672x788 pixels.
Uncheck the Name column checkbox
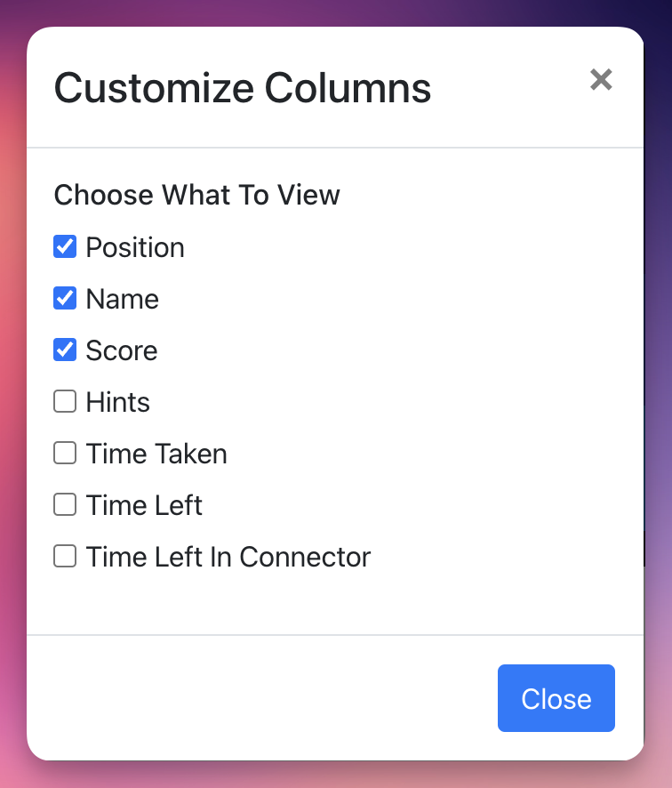point(65,298)
